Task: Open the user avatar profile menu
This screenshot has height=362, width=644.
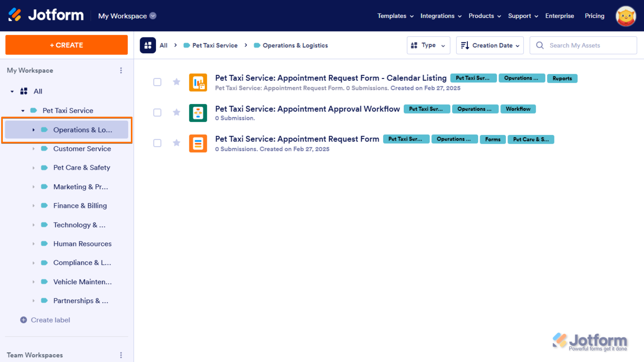Action: tap(625, 16)
